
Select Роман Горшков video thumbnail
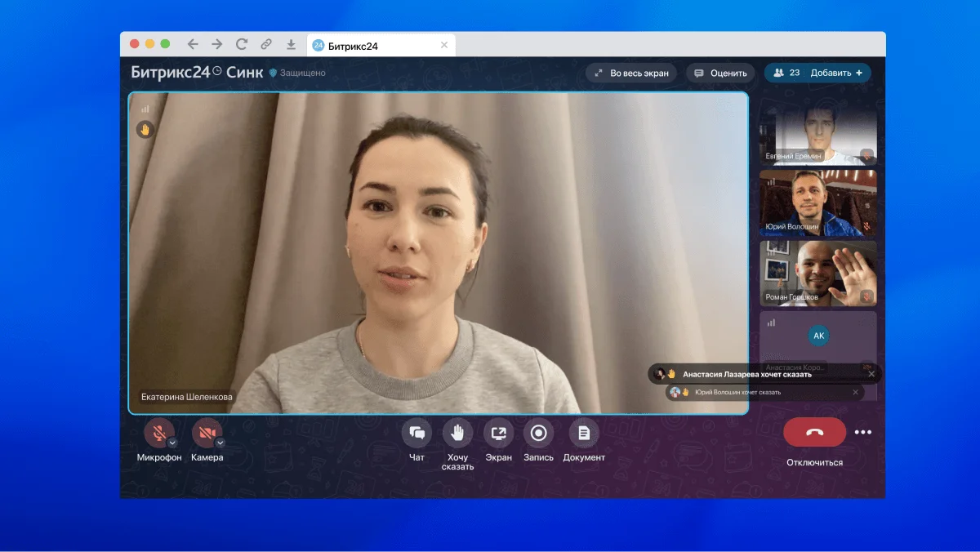(x=817, y=272)
